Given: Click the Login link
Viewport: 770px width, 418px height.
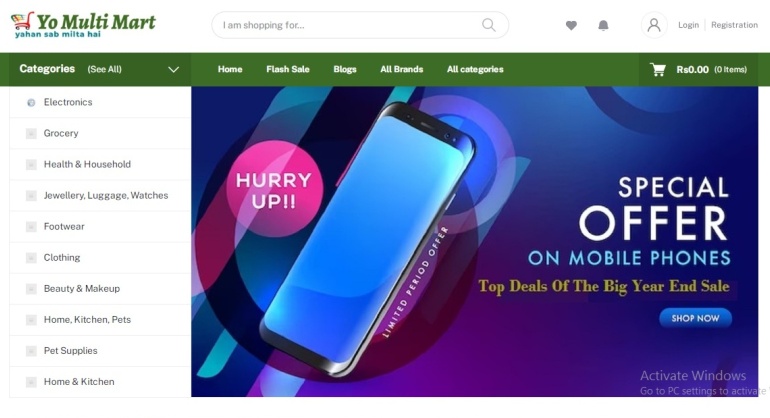Looking at the screenshot, I should [688, 25].
